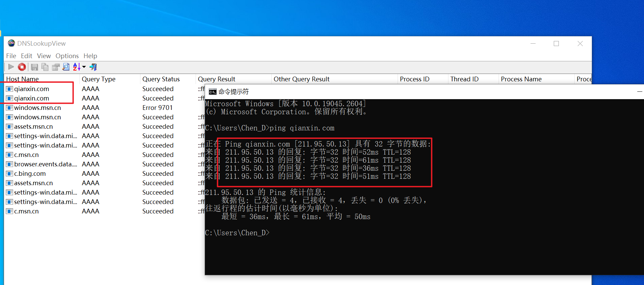Click the Find magnifier icon

66,67
